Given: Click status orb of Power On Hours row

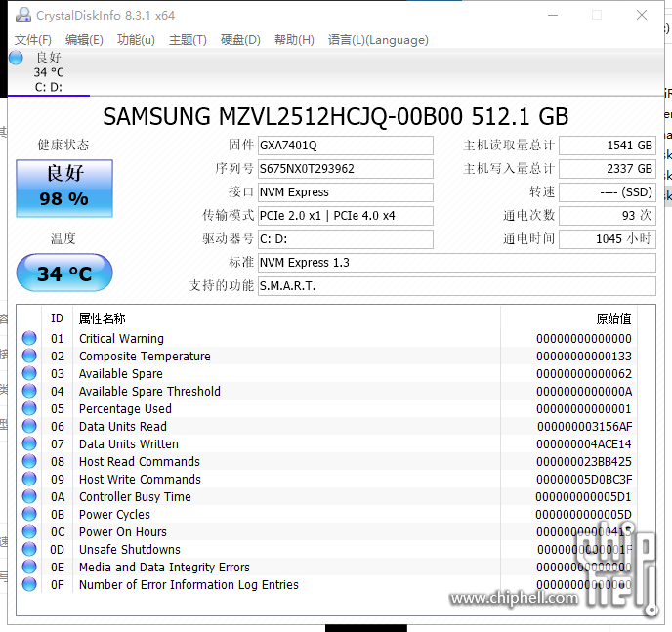Looking at the screenshot, I should (29, 531).
